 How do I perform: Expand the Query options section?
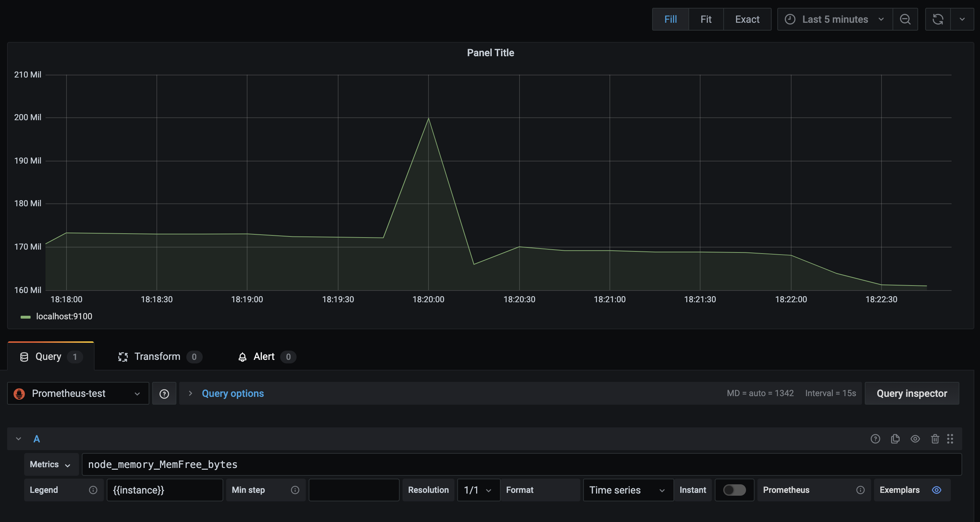coord(233,394)
